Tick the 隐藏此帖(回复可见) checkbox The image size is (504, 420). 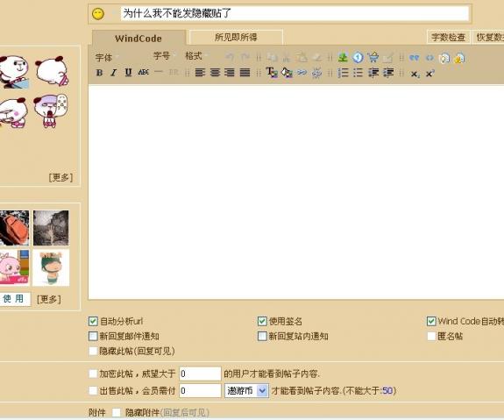(93, 351)
